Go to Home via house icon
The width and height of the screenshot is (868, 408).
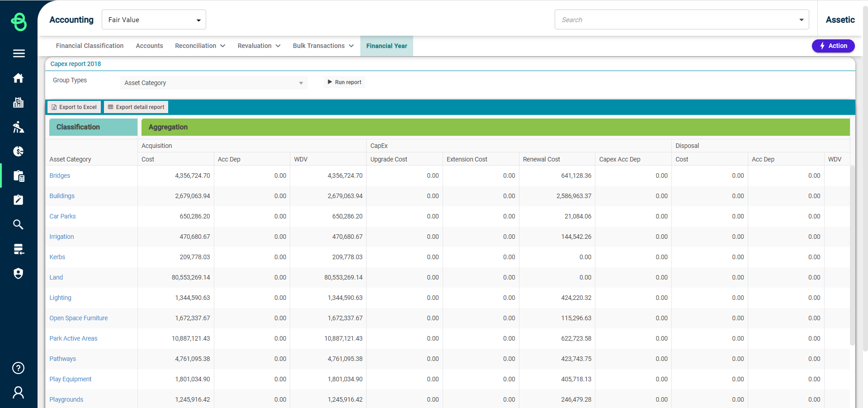(19, 78)
